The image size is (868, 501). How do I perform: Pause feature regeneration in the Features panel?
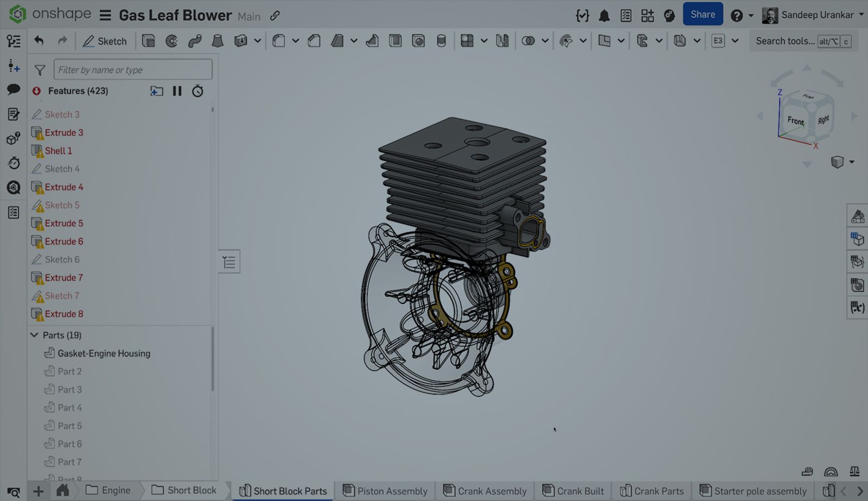[x=177, y=91]
